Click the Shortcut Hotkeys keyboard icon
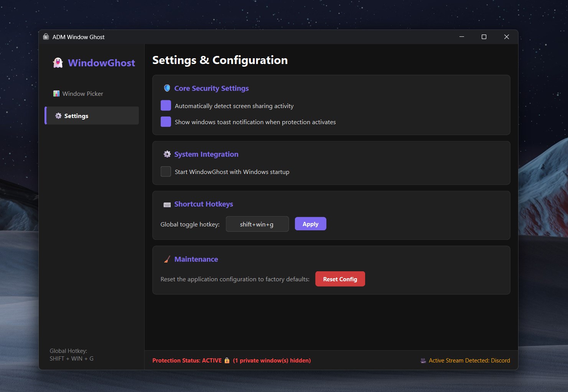Screen dimensions: 568x392 167,205
